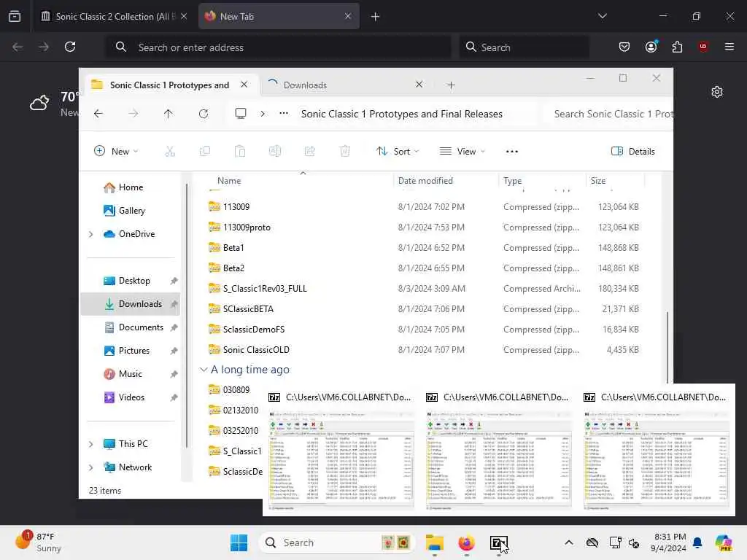Viewport: 747px width, 560px height.
Task: Click the Rename icon in File Explorer toolbar
Action: coord(275,152)
